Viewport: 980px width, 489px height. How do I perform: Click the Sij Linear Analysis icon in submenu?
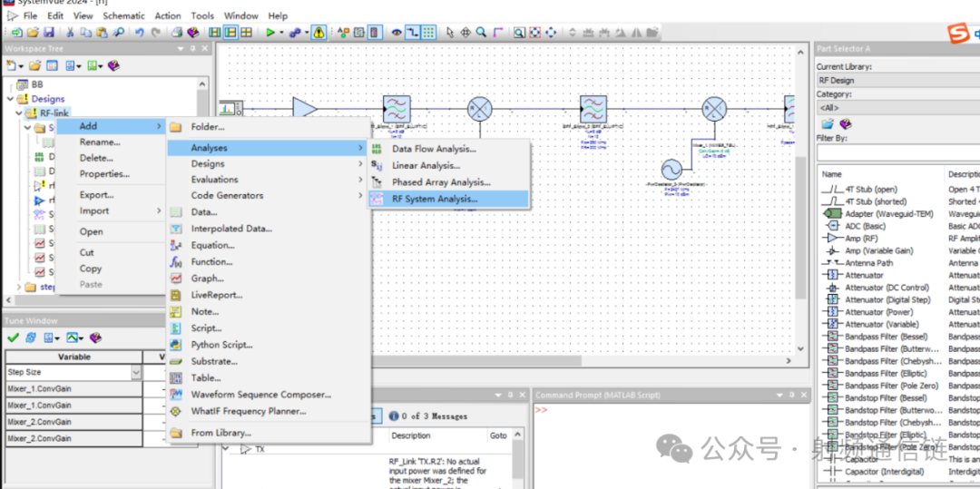(377, 165)
